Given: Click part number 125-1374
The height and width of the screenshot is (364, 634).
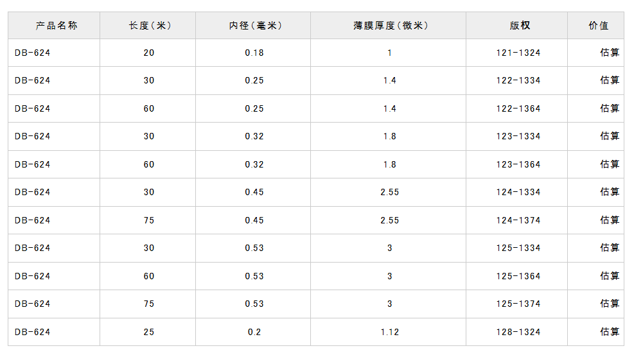Looking at the screenshot, I should [518, 304].
